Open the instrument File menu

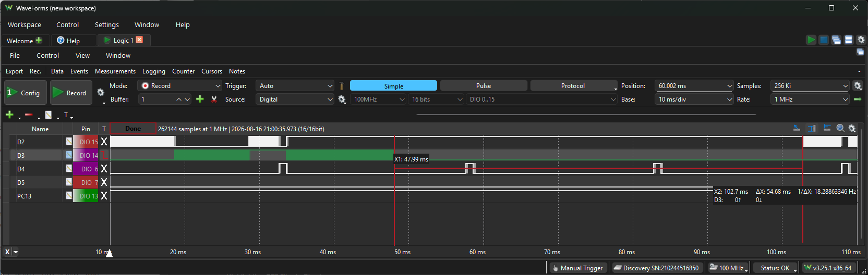[x=15, y=55]
